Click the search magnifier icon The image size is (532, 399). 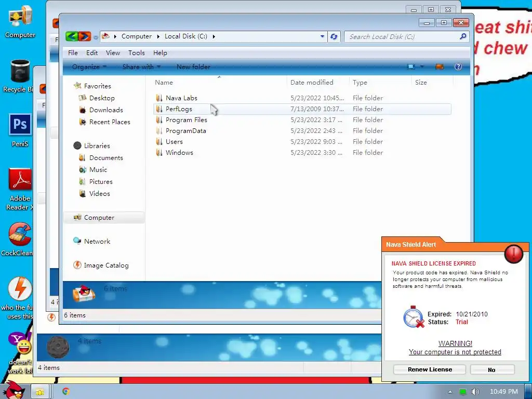click(x=463, y=36)
